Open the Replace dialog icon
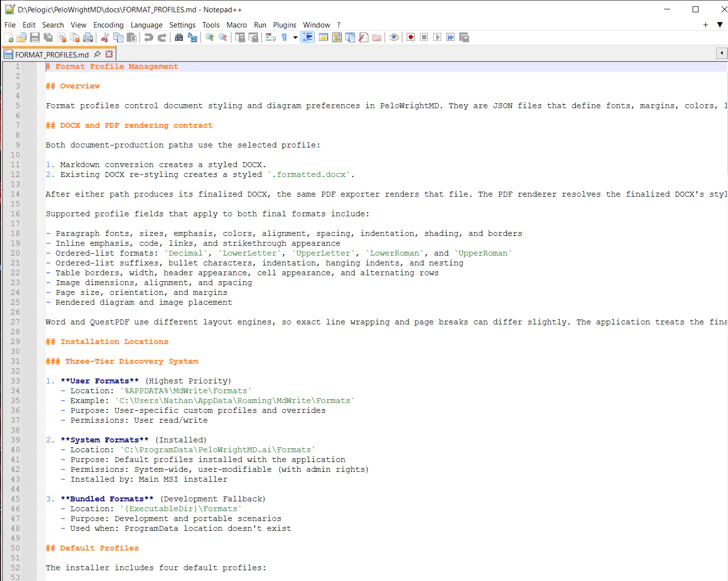Image resolution: width=728 pixels, height=581 pixels. coord(193,37)
